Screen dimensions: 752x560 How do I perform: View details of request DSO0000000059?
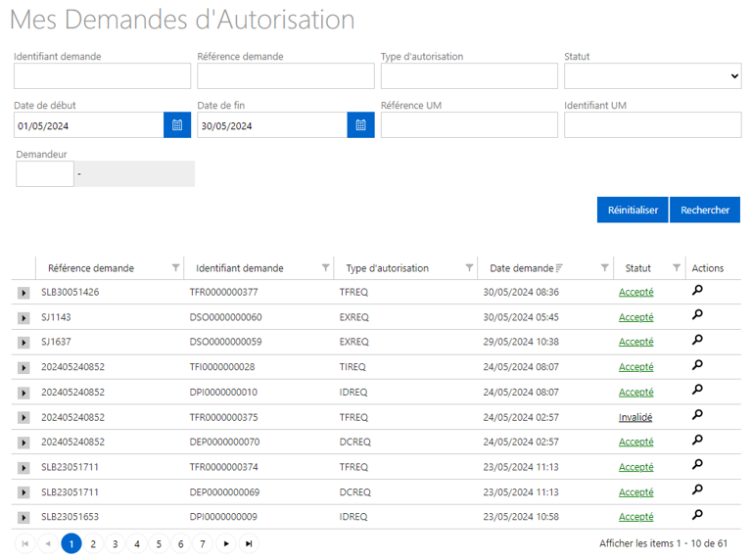(697, 340)
